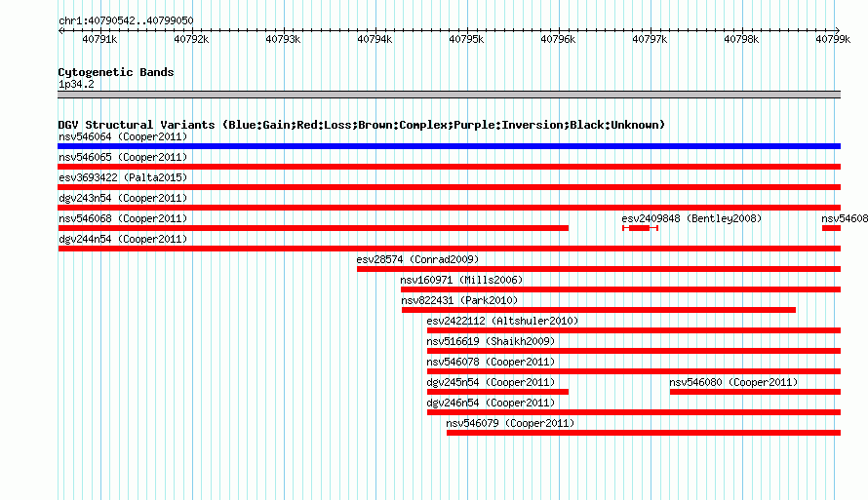Open variant nsv546064 (Cooper2011) label
The width and height of the screenshot is (868, 500).
click(x=123, y=136)
